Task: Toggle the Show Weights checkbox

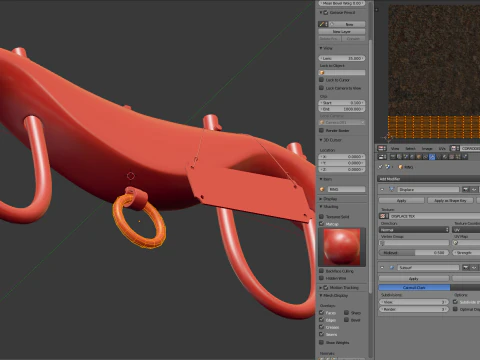Action: [x=321, y=342]
